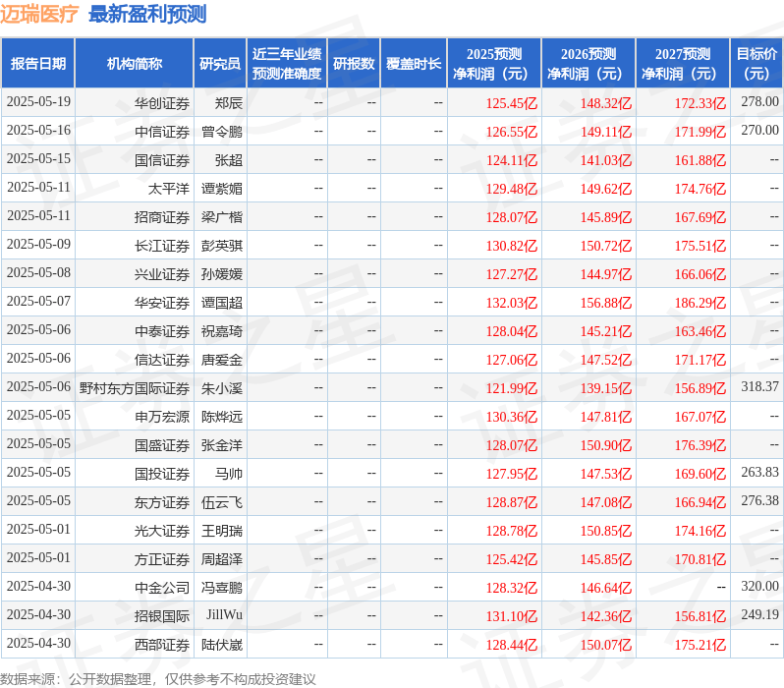Click the target price 320.00

pos(759,587)
